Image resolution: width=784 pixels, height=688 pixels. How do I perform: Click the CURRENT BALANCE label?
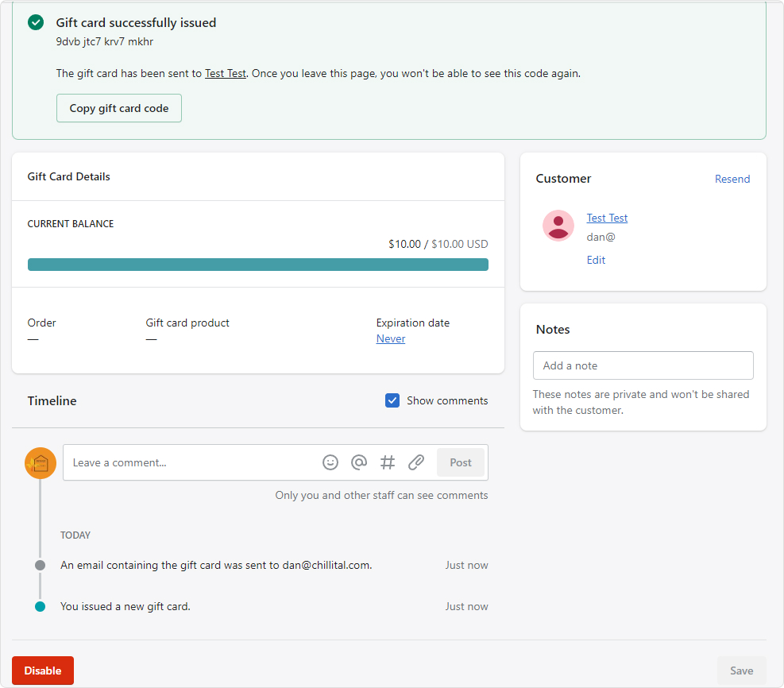(71, 223)
